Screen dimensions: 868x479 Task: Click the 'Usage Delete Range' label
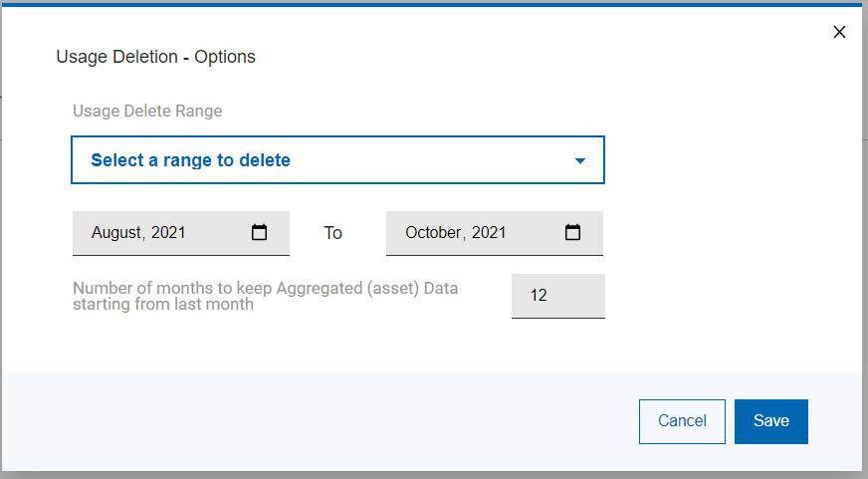tap(147, 111)
